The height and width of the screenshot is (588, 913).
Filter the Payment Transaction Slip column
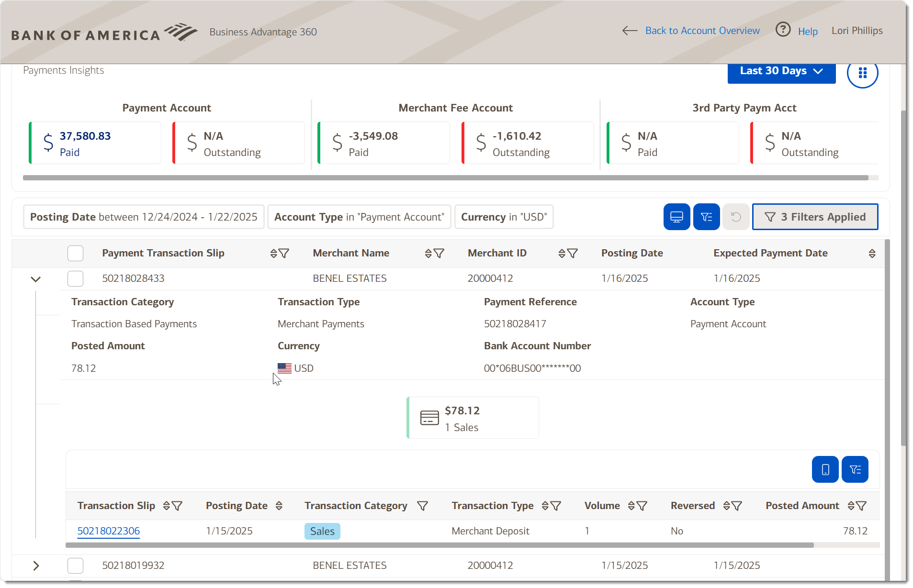[284, 253]
